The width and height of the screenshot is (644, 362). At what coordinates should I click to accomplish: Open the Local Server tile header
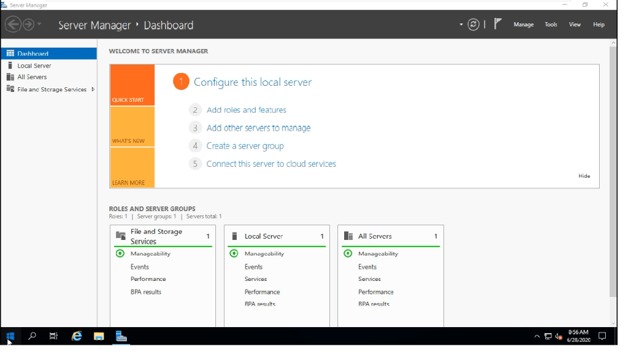click(277, 236)
